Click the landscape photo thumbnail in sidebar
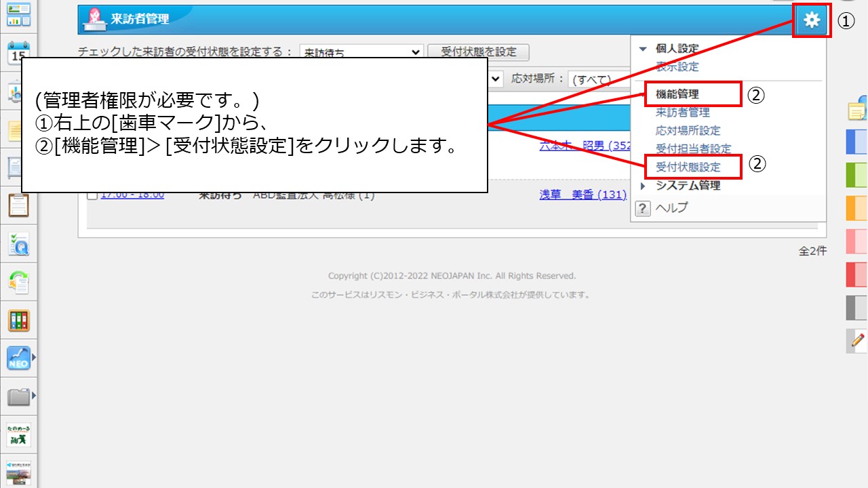Screen dimensions: 868x488 [18, 473]
